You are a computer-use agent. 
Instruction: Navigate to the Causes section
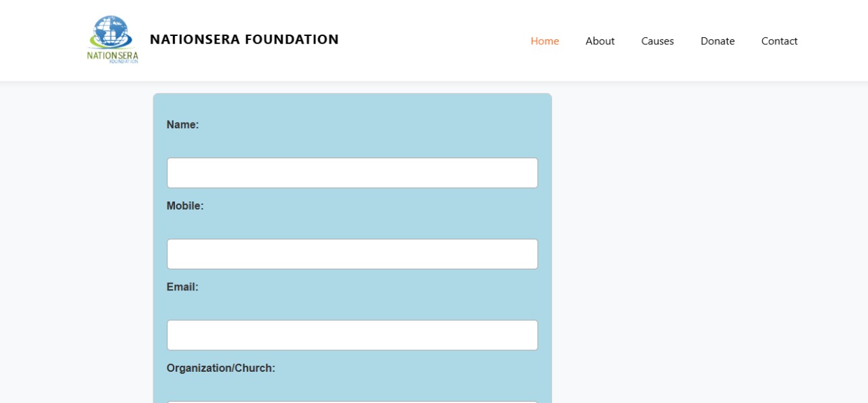tap(657, 41)
